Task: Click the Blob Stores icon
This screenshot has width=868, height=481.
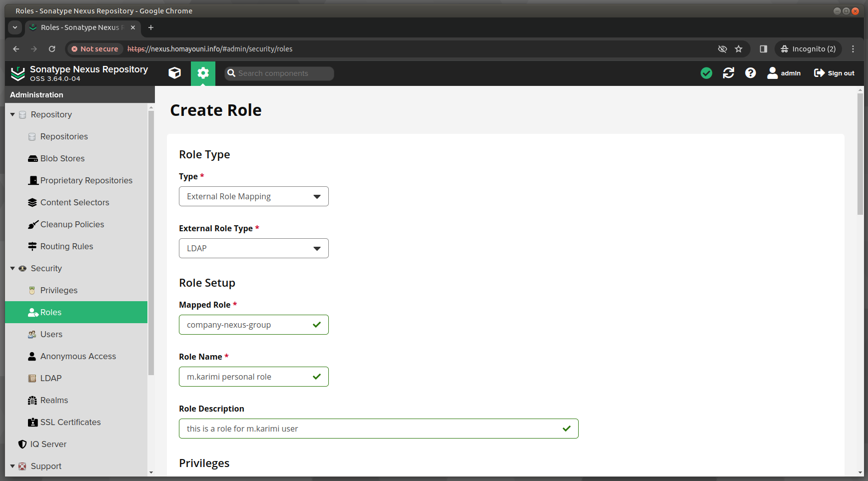Action: pos(32,159)
